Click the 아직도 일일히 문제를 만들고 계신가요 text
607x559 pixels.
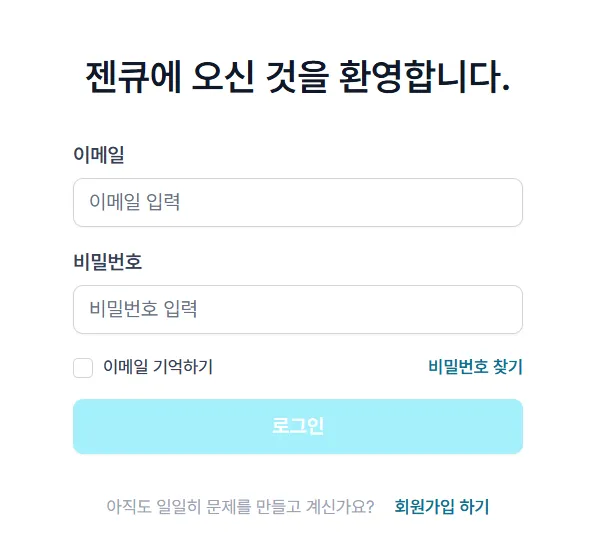240,506
